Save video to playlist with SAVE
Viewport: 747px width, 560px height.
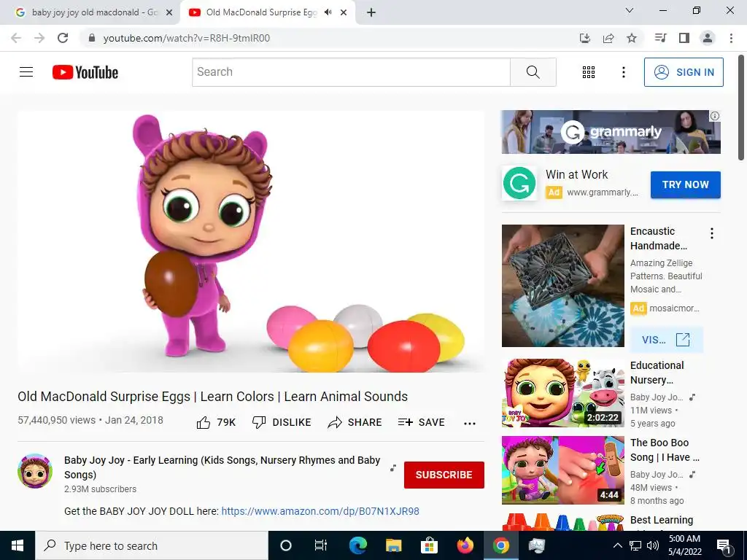point(421,422)
